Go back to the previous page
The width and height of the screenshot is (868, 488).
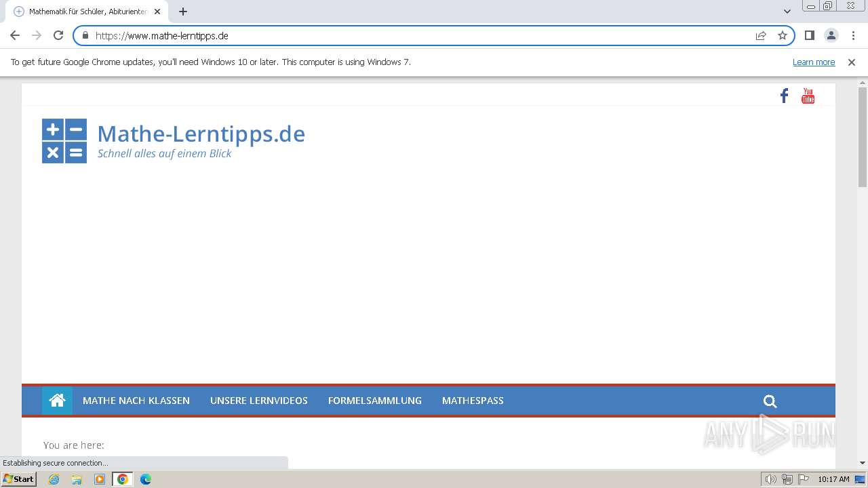[15, 35]
